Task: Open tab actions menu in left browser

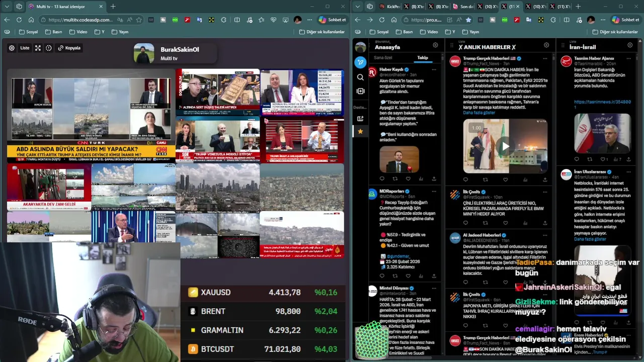Action: pyautogui.click(x=7, y=7)
